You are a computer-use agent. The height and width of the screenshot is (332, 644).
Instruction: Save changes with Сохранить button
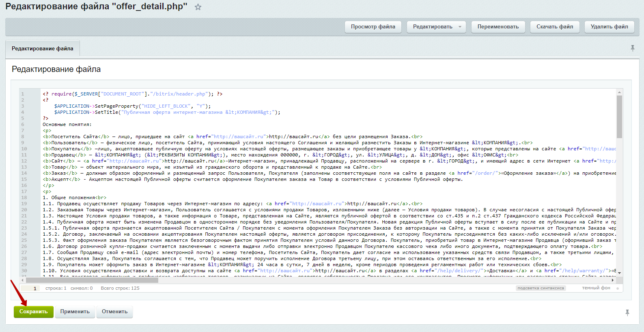point(34,312)
